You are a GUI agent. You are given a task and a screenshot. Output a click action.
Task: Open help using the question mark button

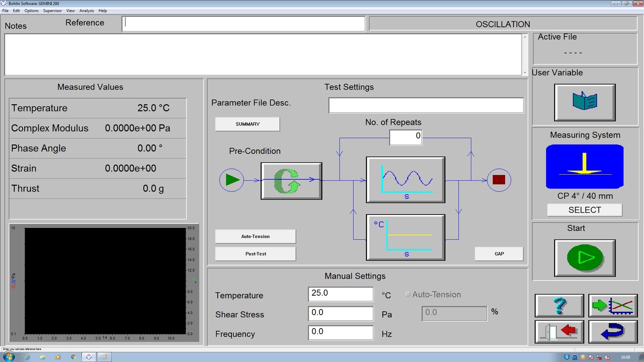coord(559,306)
